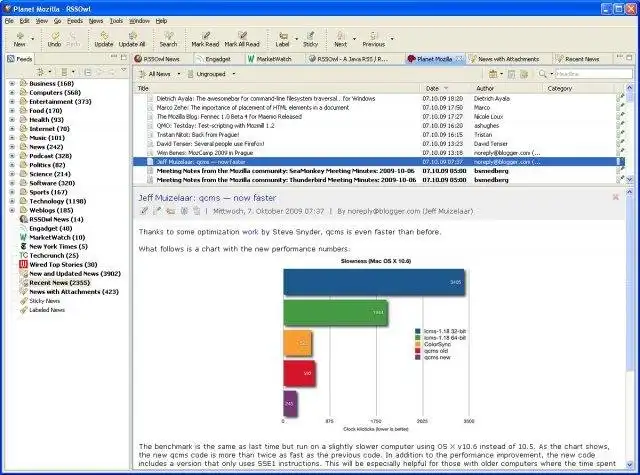Click the Redo toolbar icon
Viewport: 640px width, 475px height.
(x=73, y=36)
